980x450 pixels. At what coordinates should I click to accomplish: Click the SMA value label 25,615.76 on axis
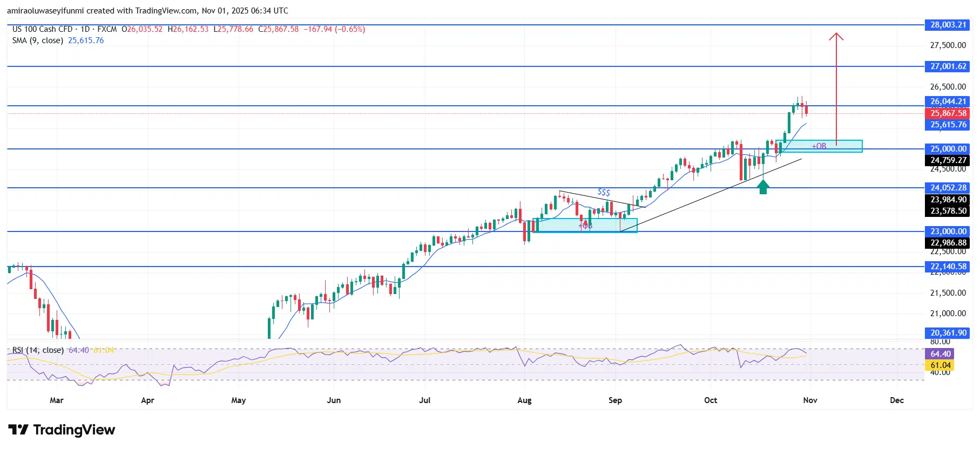click(x=948, y=125)
